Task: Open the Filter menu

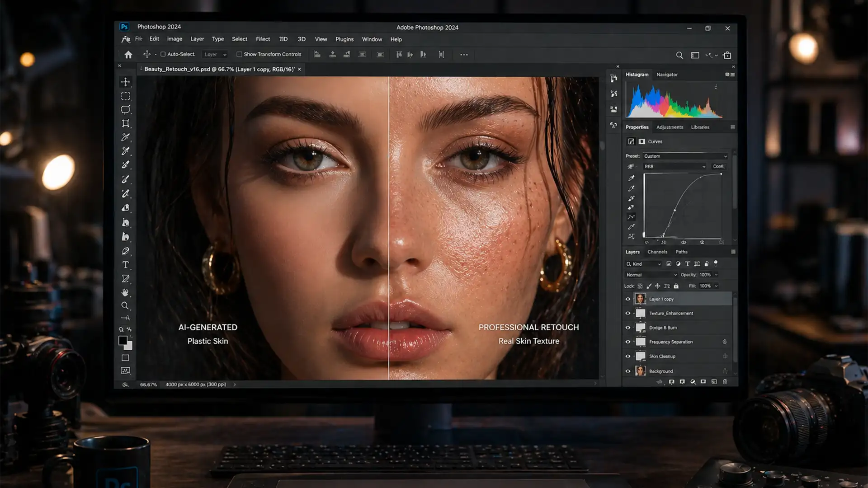Action: [263, 39]
